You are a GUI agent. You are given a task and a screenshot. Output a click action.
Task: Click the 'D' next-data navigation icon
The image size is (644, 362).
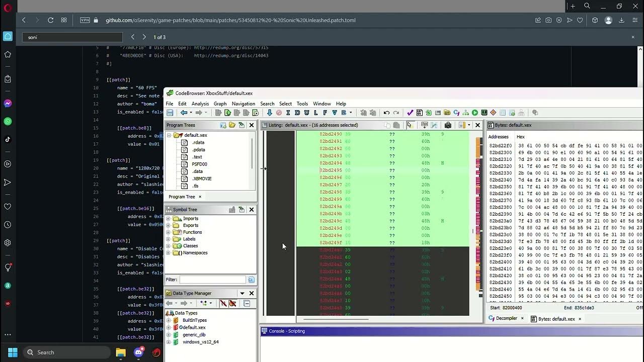click(297, 113)
